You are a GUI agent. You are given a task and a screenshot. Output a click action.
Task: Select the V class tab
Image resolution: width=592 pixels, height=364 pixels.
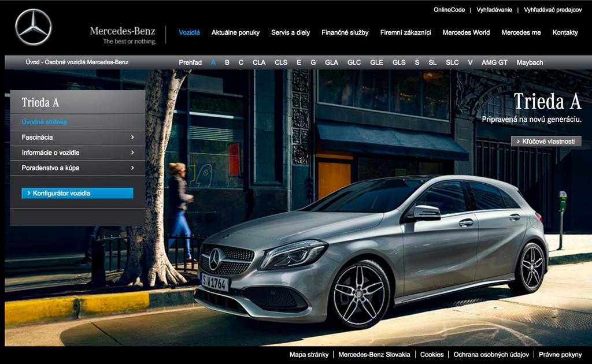tap(470, 62)
